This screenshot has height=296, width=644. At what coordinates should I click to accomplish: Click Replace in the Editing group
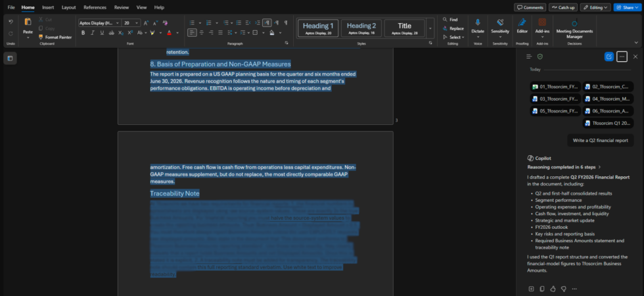[453, 28]
